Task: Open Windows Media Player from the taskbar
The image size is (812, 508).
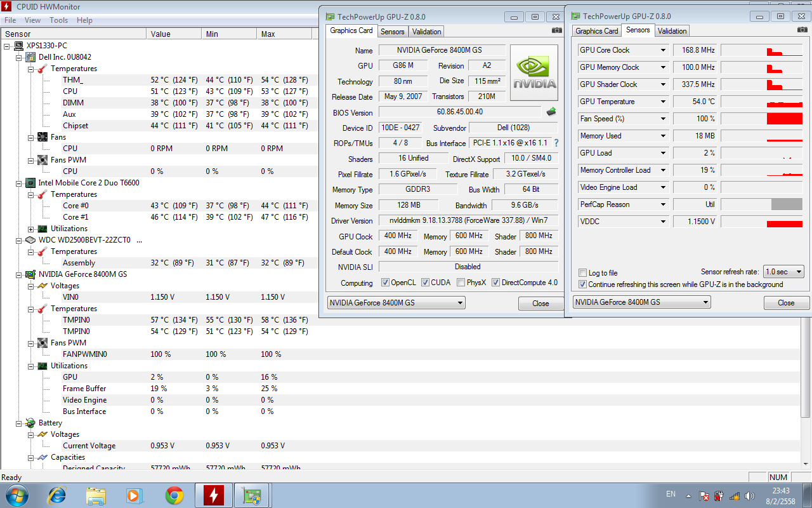Action: point(135,495)
